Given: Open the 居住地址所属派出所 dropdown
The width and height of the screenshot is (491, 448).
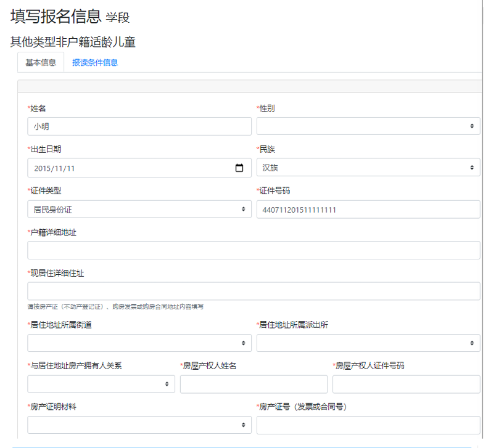Looking at the screenshot, I should pyautogui.click(x=368, y=343).
